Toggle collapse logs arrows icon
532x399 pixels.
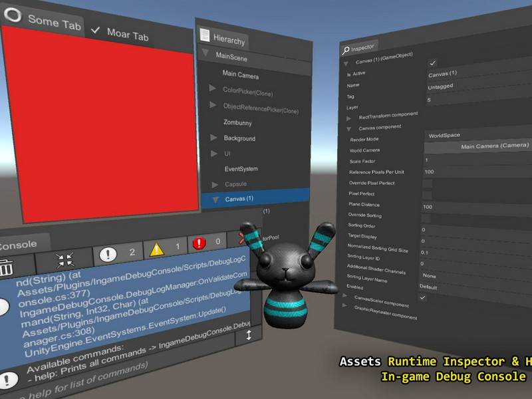click(65, 260)
